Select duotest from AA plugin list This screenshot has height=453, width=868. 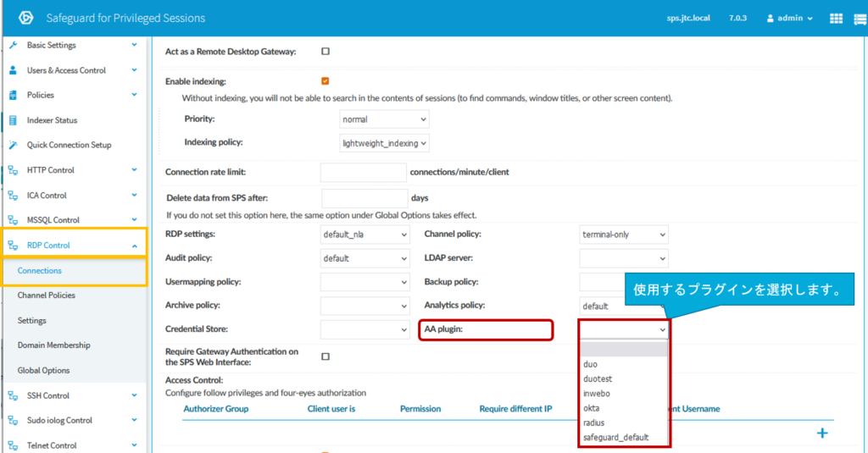coord(624,378)
